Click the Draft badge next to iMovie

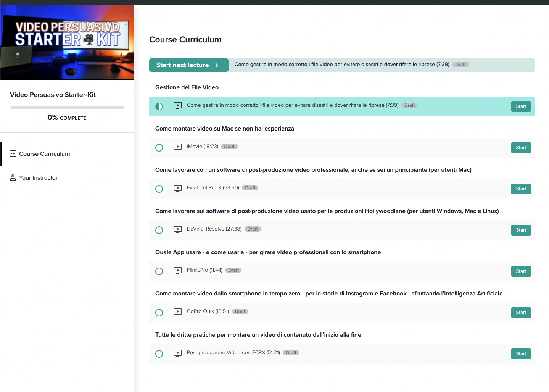229,147
